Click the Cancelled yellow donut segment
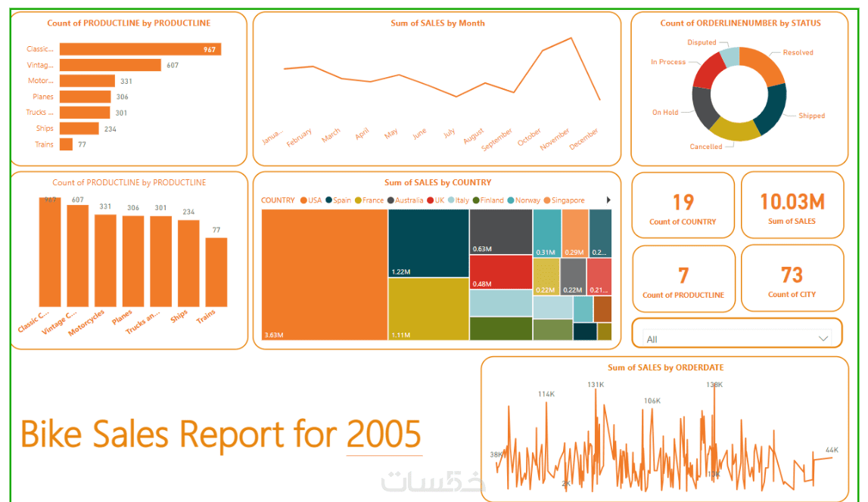The height and width of the screenshot is (502, 868). [x=735, y=129]
